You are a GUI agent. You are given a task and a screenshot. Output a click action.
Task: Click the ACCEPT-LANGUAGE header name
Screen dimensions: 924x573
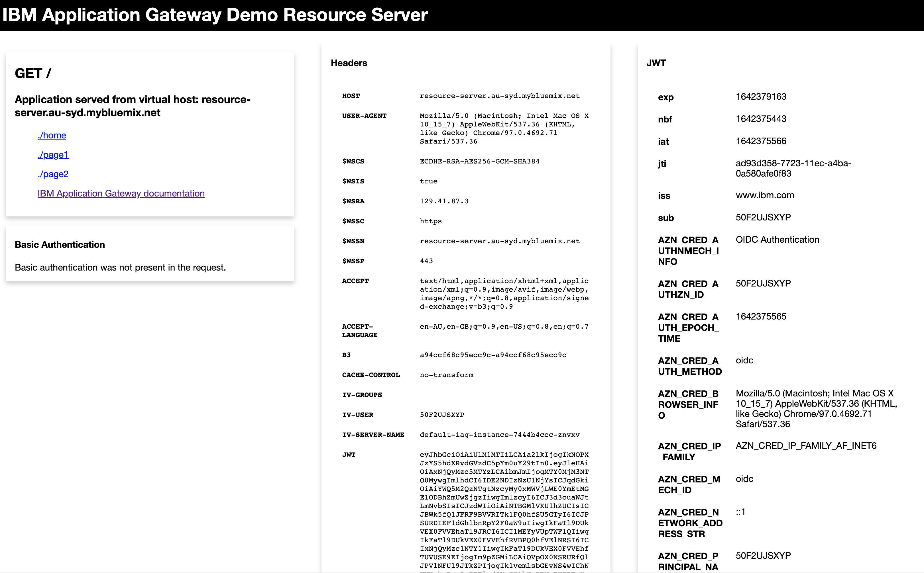coord(359,331)
